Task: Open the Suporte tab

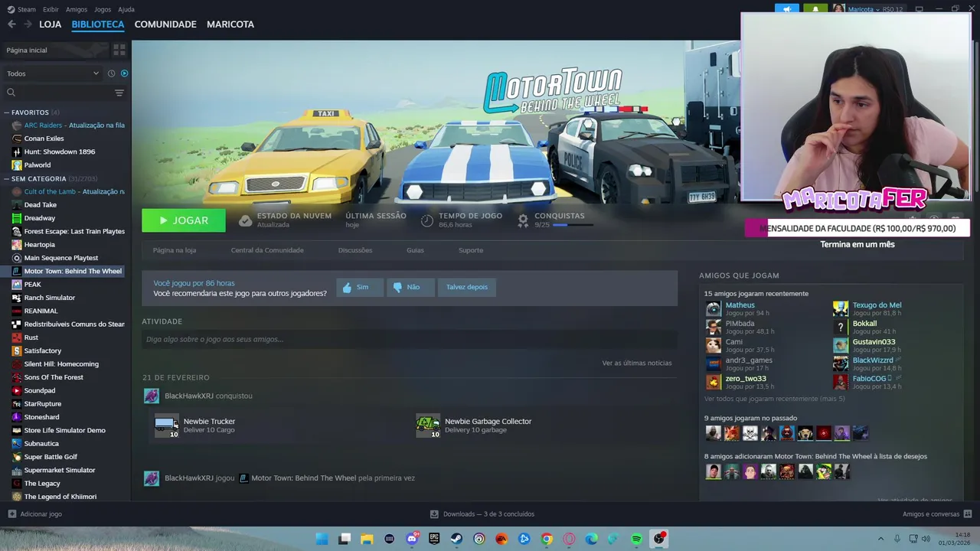Action: pyautogui.click(x=471, y=250)
